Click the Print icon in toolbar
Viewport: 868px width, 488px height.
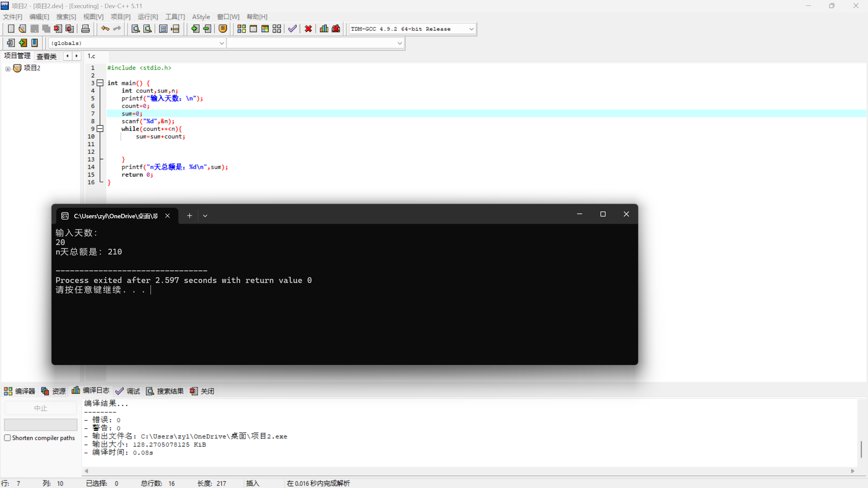[x=85, y=29]
